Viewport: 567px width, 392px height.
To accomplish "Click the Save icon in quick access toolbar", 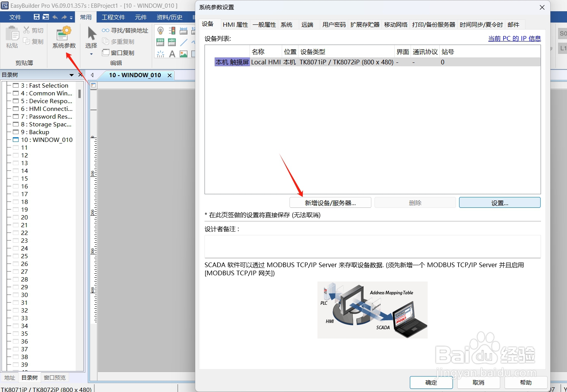I will pyautogui.click(x=36, y=17).
